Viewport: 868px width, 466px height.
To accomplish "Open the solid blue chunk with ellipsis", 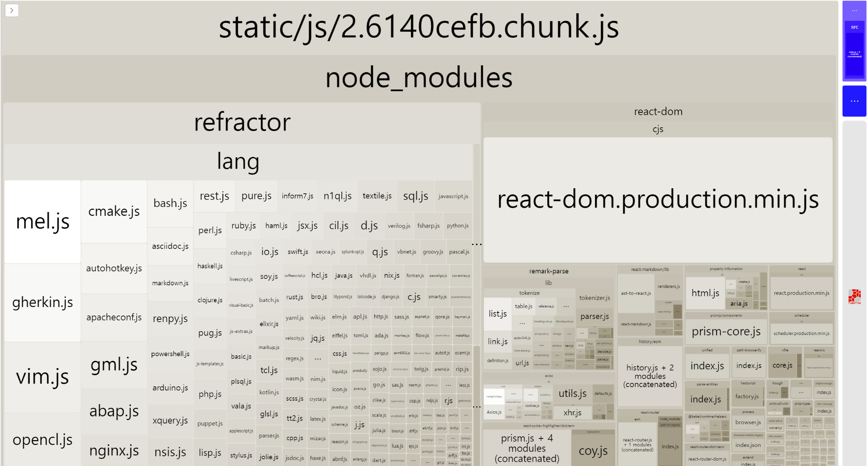I will (x=854, y=101).
